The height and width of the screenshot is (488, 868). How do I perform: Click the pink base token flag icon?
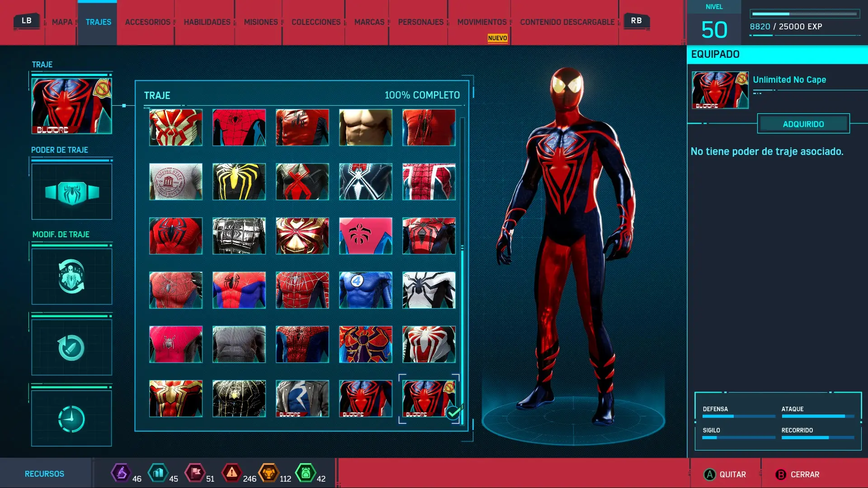click(x=195, y=473)
